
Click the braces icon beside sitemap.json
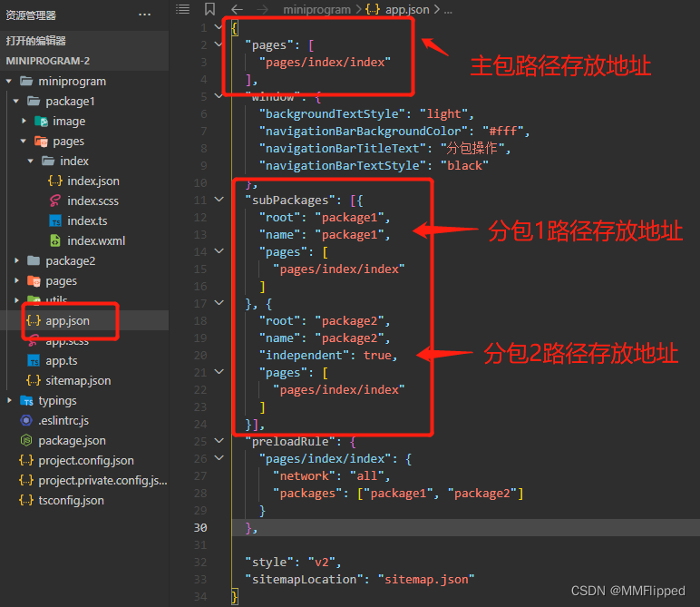[x=33, y=380]
